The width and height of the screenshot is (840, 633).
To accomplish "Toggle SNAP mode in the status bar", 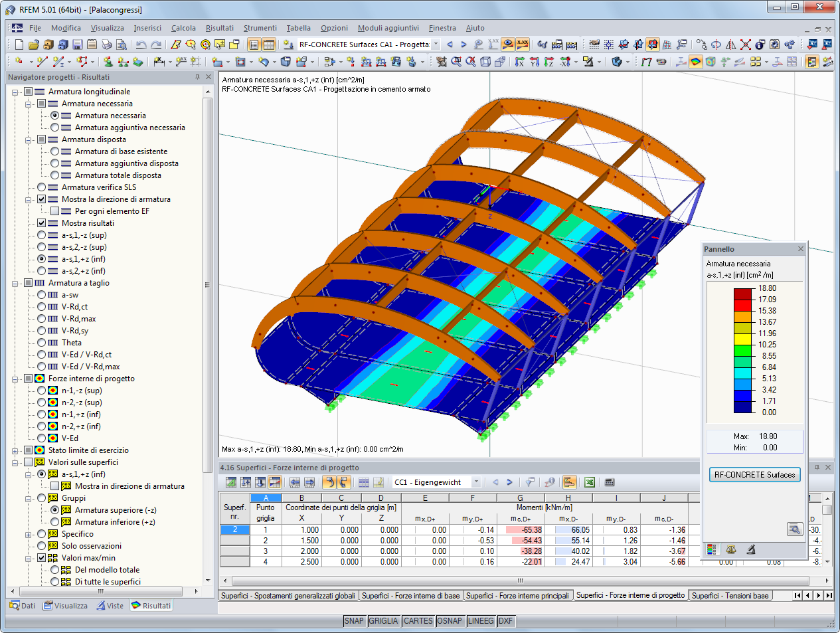I will (x=355, y=621).
